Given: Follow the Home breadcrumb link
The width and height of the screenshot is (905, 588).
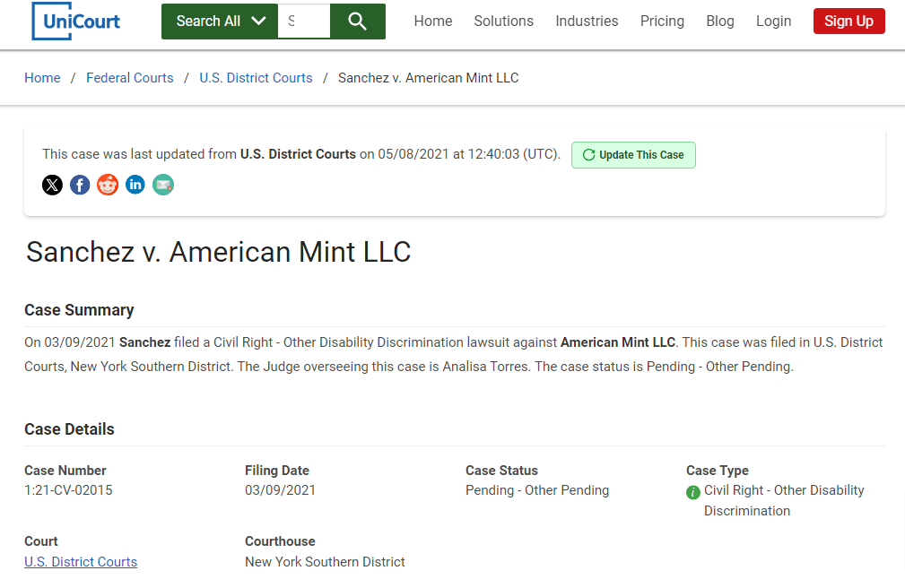Looking at the screenshot, I should tap(42, 78).
